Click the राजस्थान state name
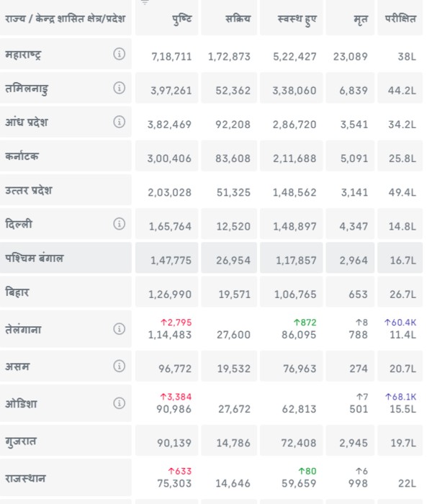 [25, 478]
